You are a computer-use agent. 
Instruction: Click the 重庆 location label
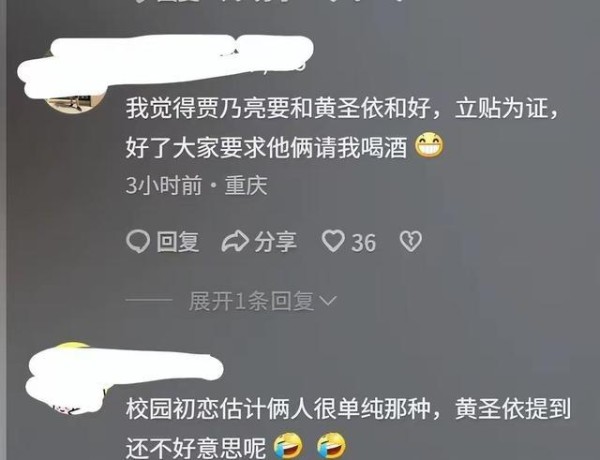[x=246, y=186]
